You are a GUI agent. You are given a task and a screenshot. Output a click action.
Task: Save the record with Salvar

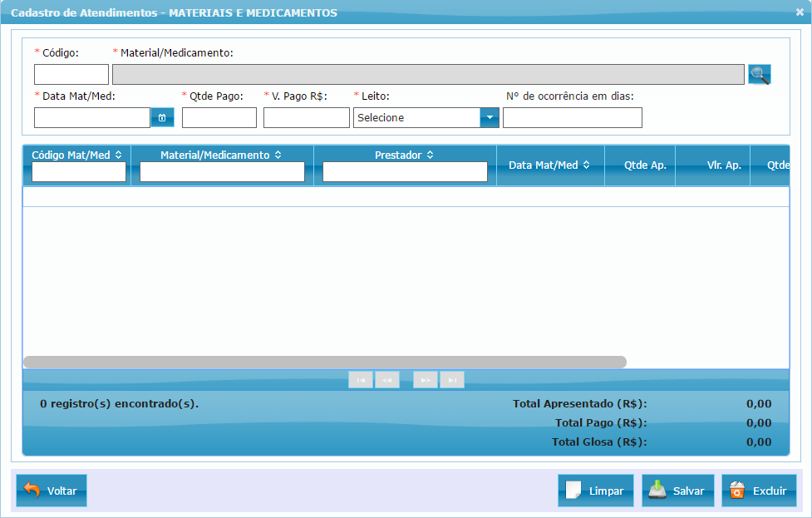[677, 491]
